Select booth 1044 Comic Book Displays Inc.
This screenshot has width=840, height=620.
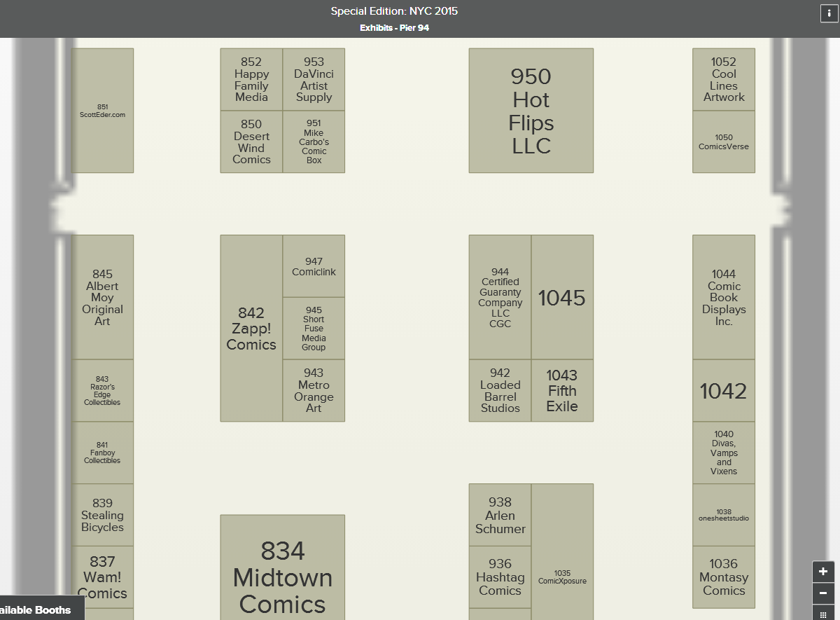(724, 297)
